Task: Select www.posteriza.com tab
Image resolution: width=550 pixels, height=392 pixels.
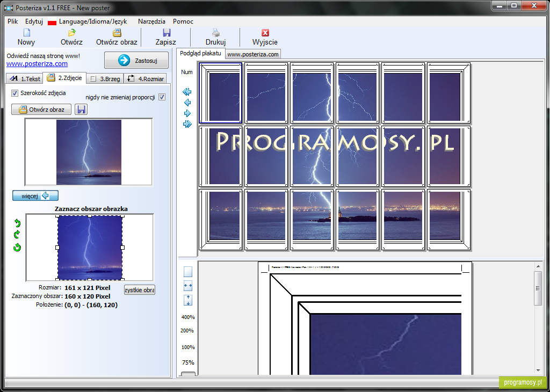Action: tap(253, 54)
